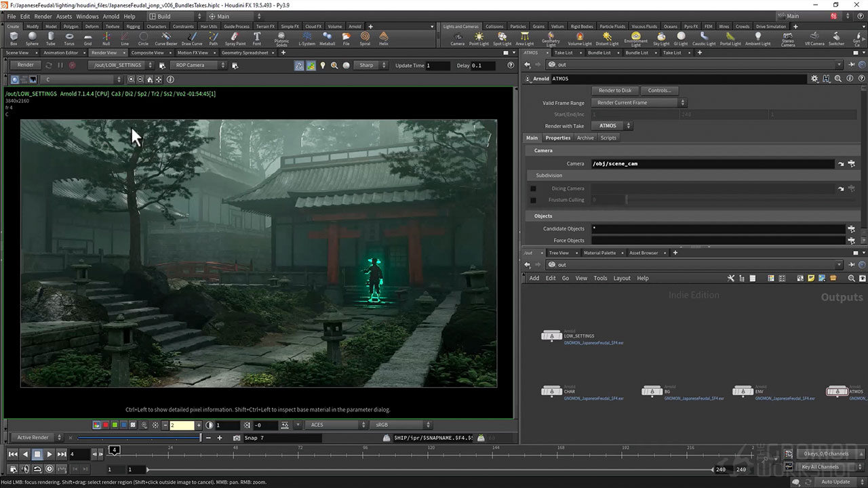Select the L-System shelf tool
Viewport: 868px width, 488px height.
pyautogui.click(x=307, y=38)
